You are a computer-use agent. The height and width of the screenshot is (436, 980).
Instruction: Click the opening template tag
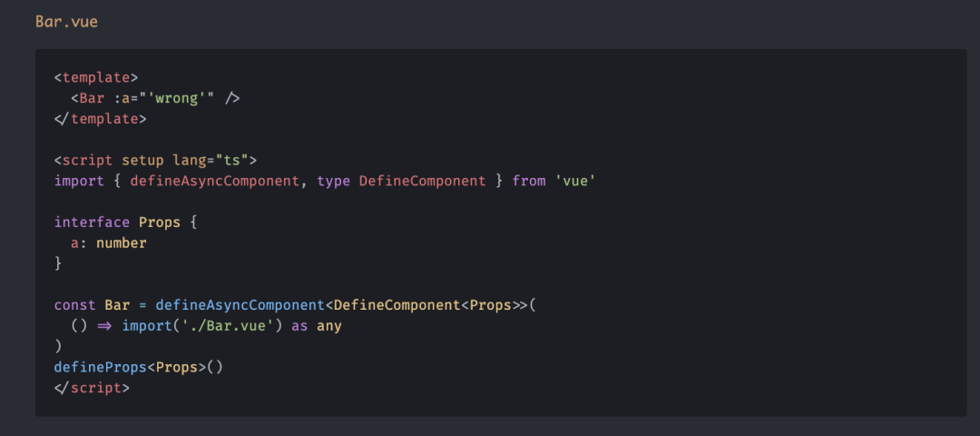pyautogui.click(x=96, y=78)
